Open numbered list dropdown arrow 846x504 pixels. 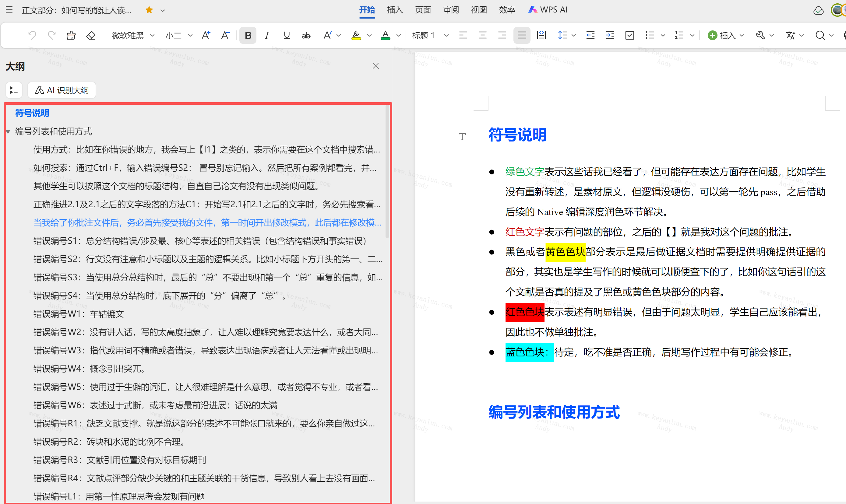(x=692, y=35)
